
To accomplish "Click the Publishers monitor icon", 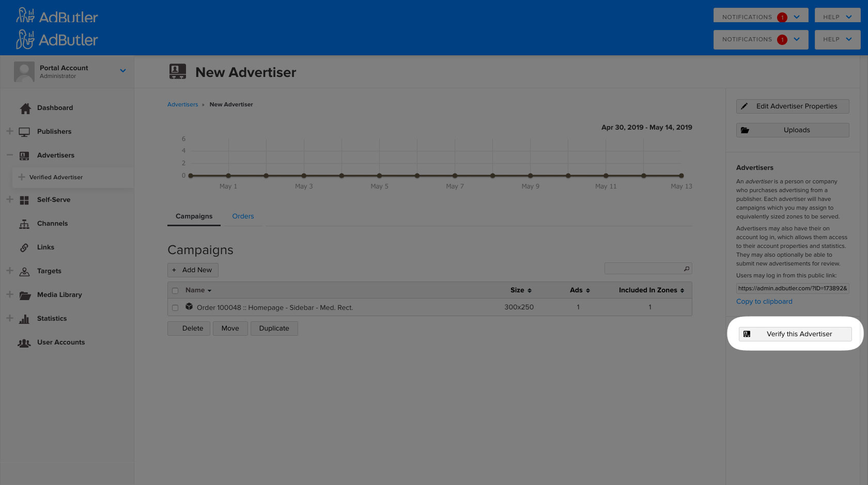I will point(24,131).
